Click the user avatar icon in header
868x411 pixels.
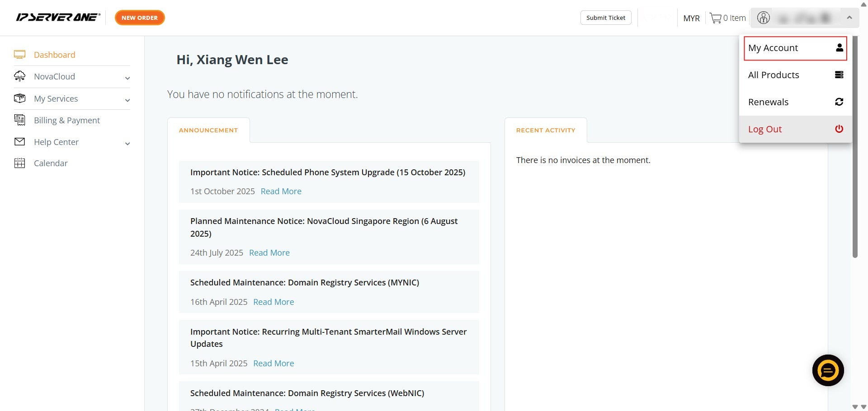tap(764, 18)
